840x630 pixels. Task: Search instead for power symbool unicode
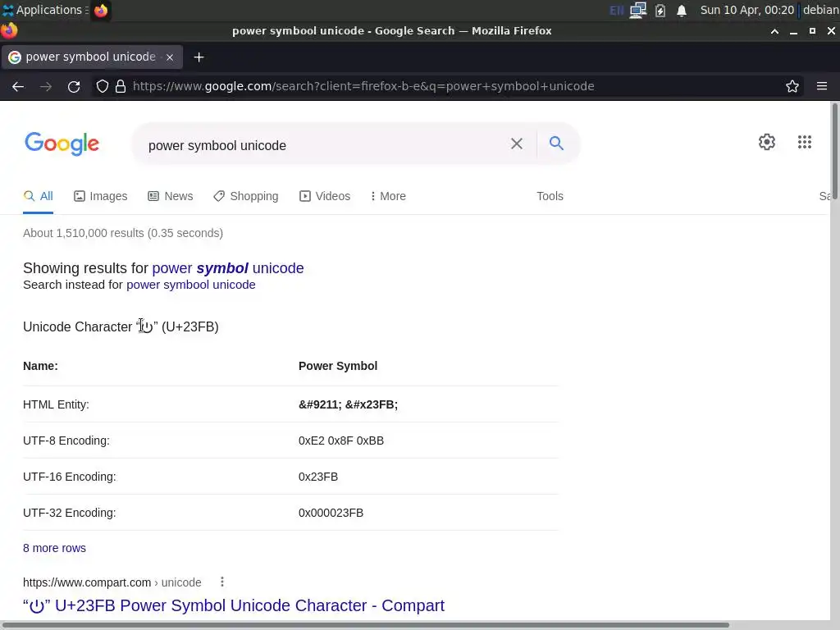click(x=190, y=285)
